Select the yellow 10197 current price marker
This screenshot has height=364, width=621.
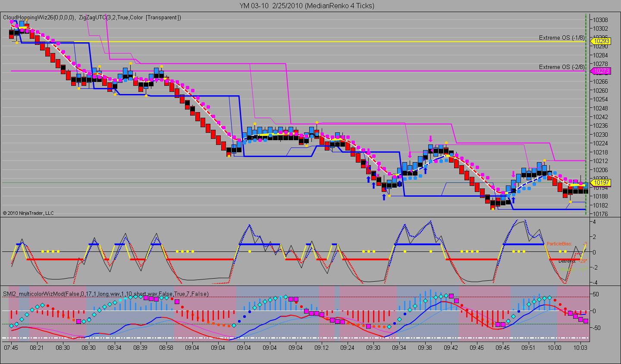[x=600, y=183]
